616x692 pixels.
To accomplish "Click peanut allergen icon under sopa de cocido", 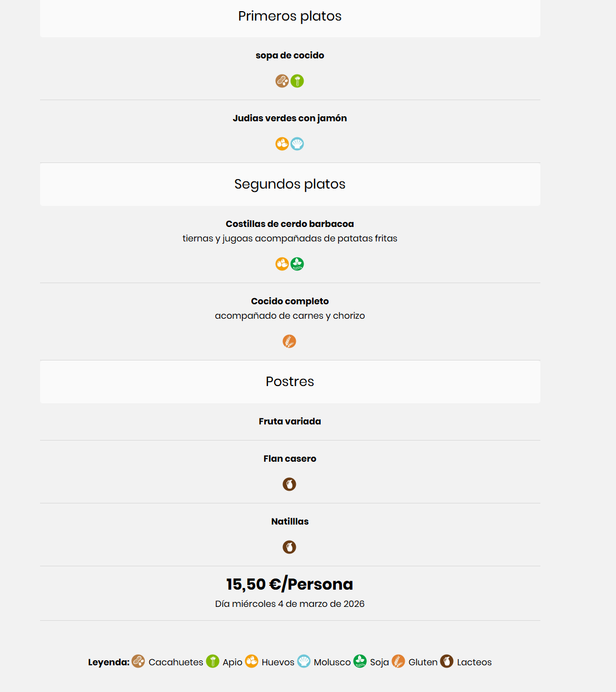I will (282, 81).
